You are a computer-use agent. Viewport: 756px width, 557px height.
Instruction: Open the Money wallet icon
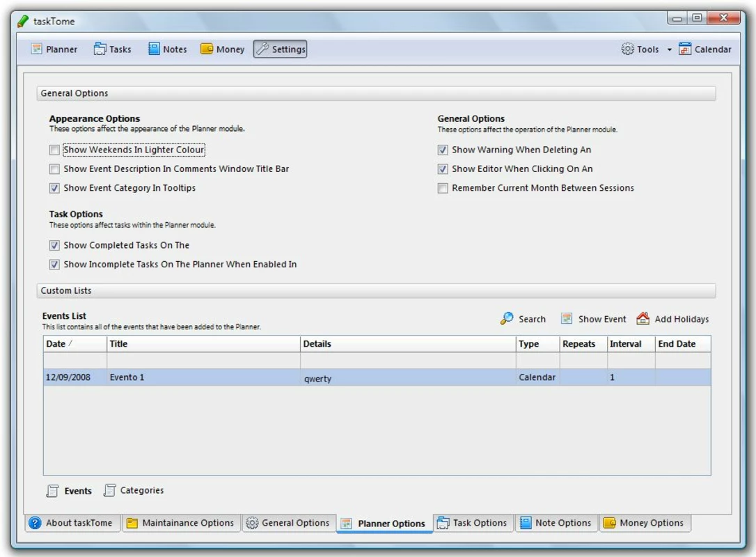[x=207, y=49]
